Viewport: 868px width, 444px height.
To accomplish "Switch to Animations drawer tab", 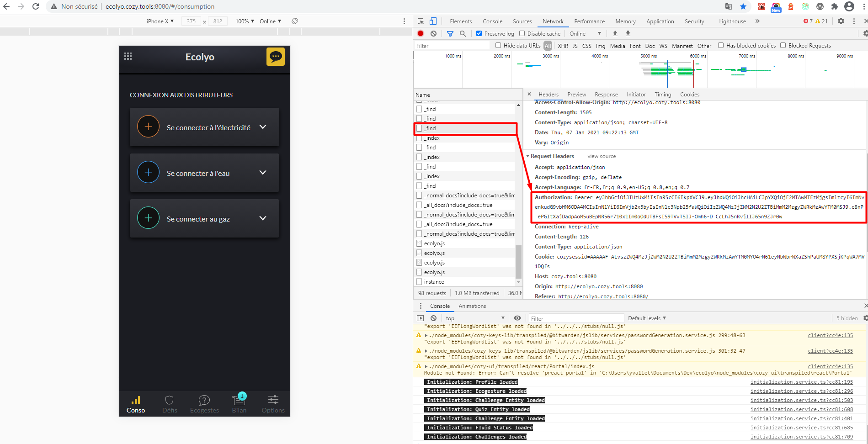I will 472,306.
